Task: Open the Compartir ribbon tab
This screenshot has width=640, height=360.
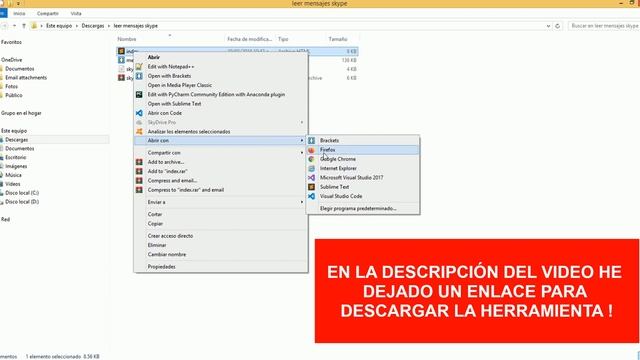Action: (x=48, y=13)
